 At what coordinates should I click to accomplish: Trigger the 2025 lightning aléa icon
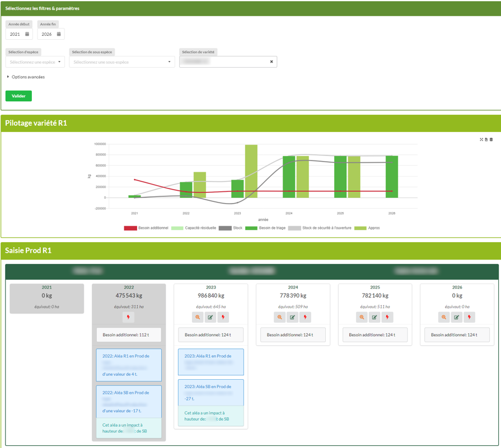tap(387, 317)
